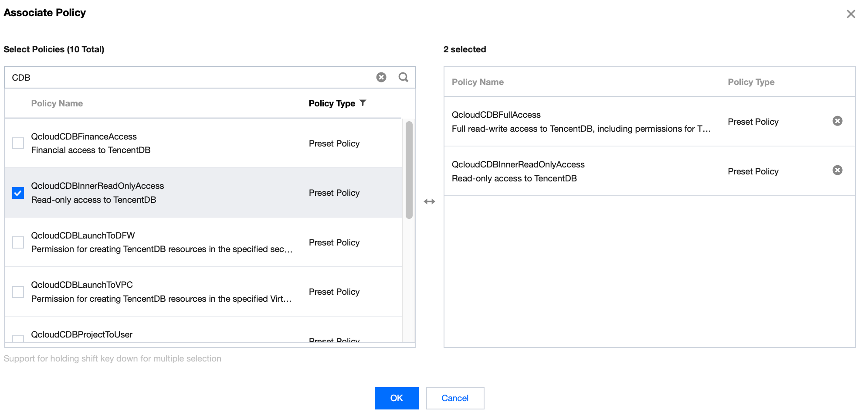Uncheck the QcloudCDBInnerReadOnlyAccess checkbox
This screenshot has height=416, width=868.
tap(18, 193)
